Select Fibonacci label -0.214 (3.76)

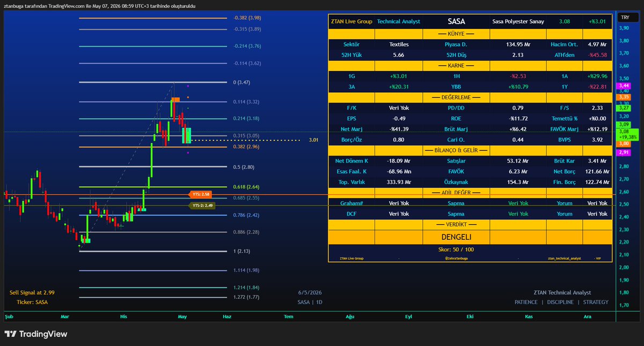[x=247, y=46]
